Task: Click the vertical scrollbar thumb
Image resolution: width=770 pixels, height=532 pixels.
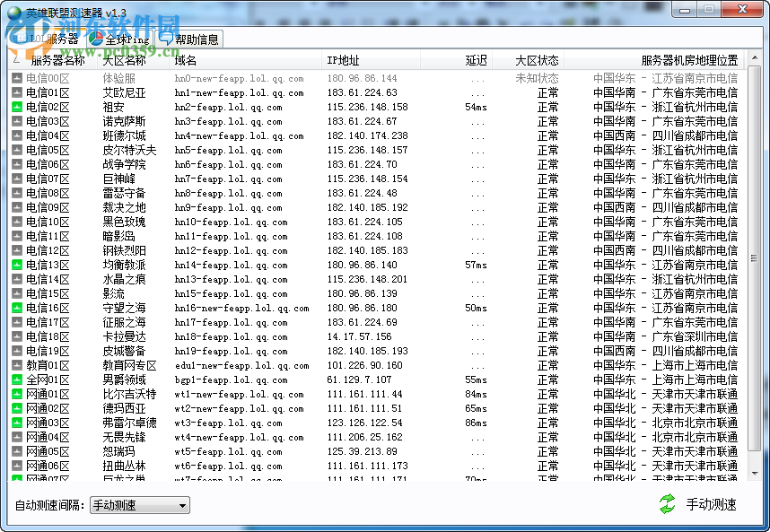Action: coord(754,258)
